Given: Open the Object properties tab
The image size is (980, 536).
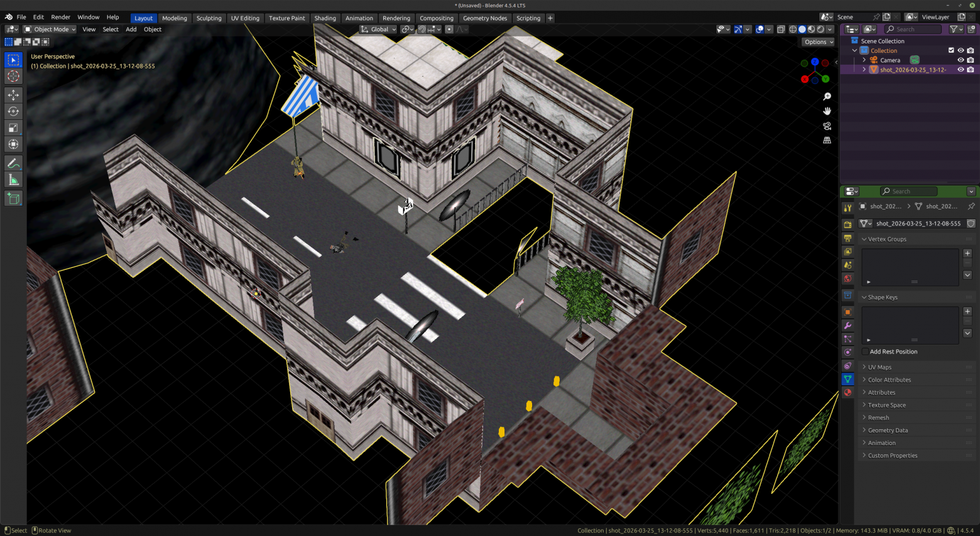Looking at the screenshot, I should [847, 312].
